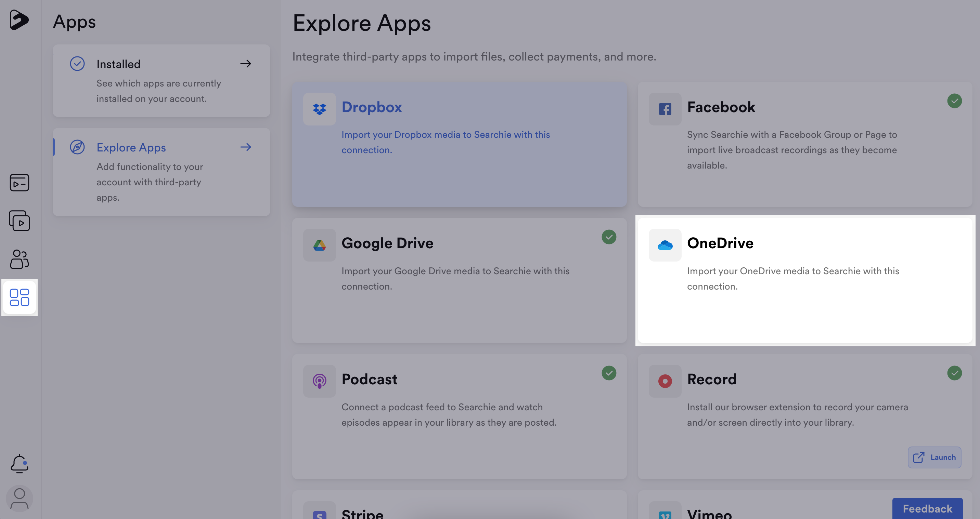Select the Explore Apps menu item
Image resolution: width=980 pixels, height=519 pixels.
click(x=161, y=172)
